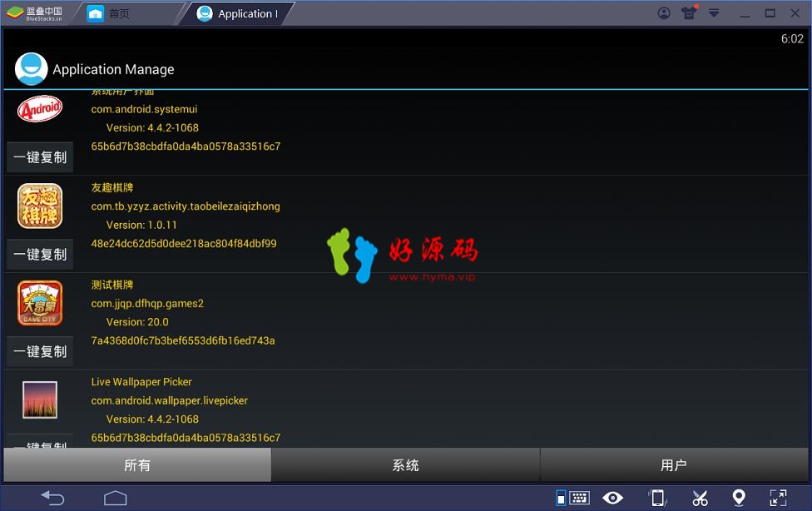812x511 pixels.
Task: Click the Application Manage title text
Action: coord(113,69)
